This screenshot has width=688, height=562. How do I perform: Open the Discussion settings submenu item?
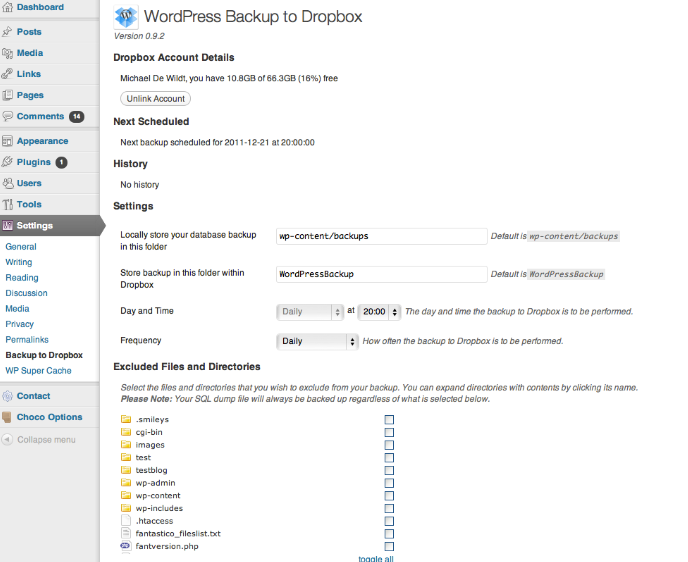(x=26, y=293)
